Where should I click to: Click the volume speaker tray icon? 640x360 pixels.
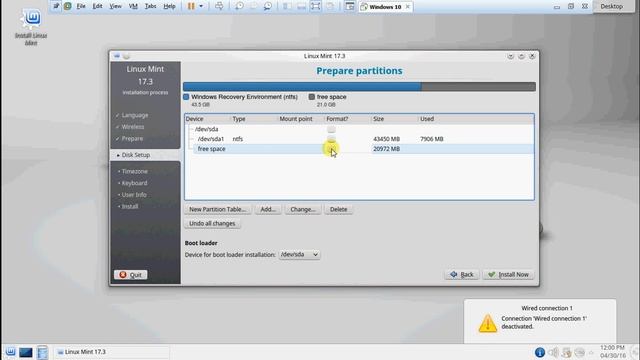click(x=553, y=352)
